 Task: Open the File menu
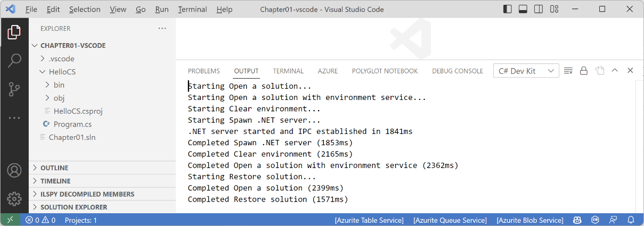click(31, 9)
